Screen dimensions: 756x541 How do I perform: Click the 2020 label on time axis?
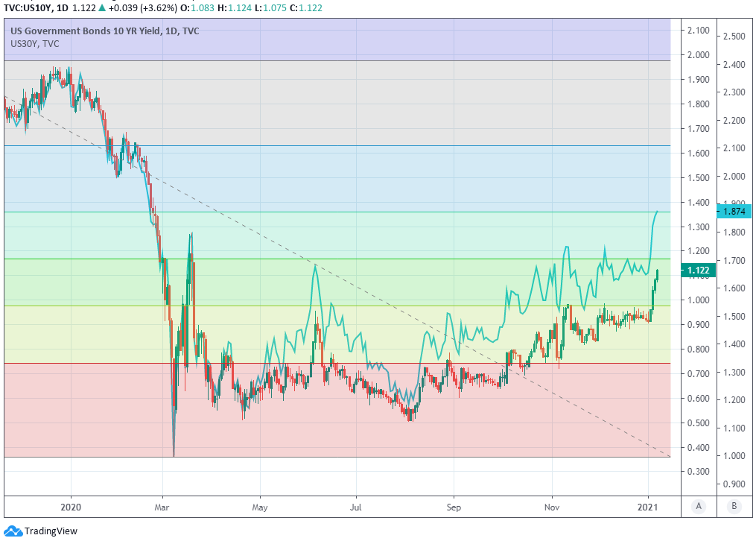[x=71, y=507]
